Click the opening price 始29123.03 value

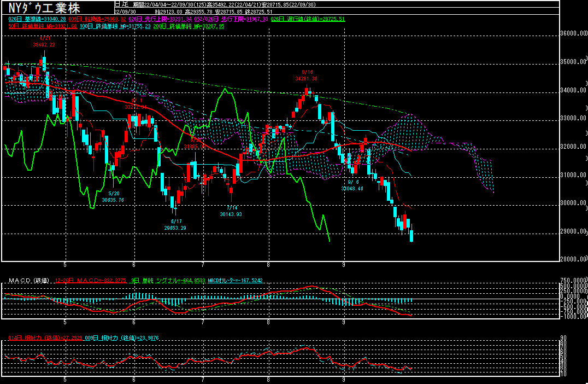pyautogui.click(x=168, y=11)
